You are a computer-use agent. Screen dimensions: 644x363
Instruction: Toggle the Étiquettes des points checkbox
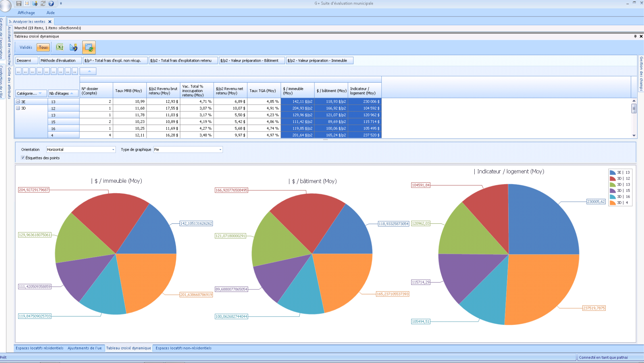coord(23,158)
